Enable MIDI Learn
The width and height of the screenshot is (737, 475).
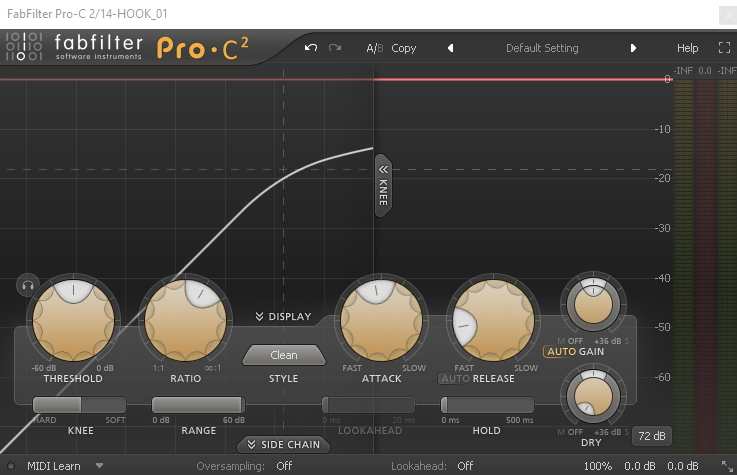point(54,466)
